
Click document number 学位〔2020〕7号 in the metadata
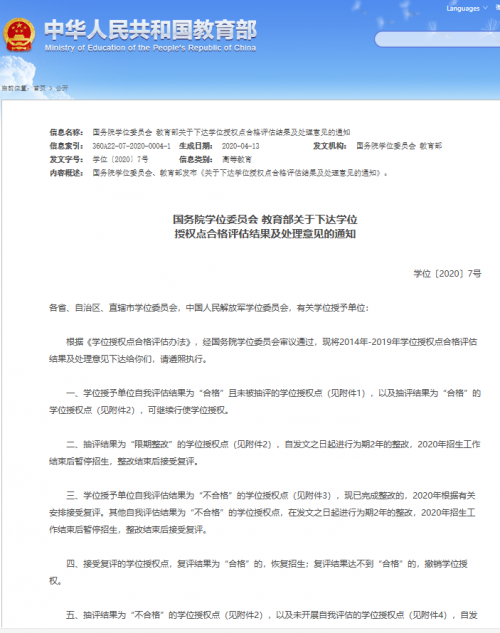120,159
